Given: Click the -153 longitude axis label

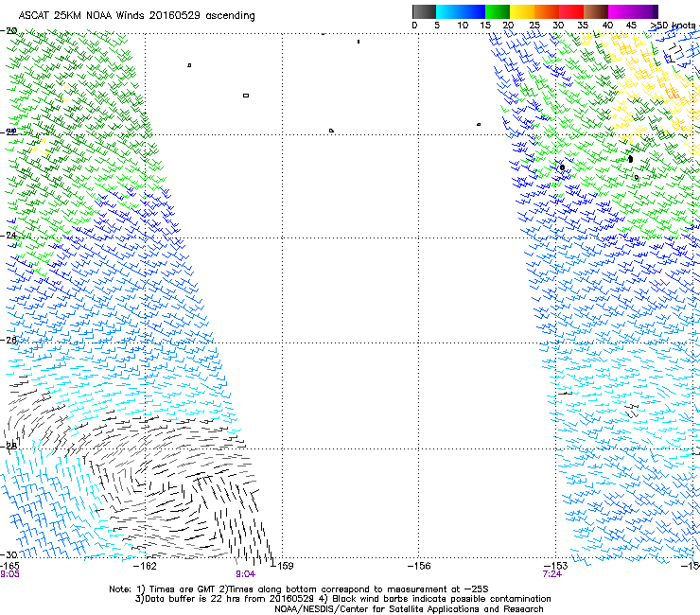Looking at the screenshot, I should (556, 566).
